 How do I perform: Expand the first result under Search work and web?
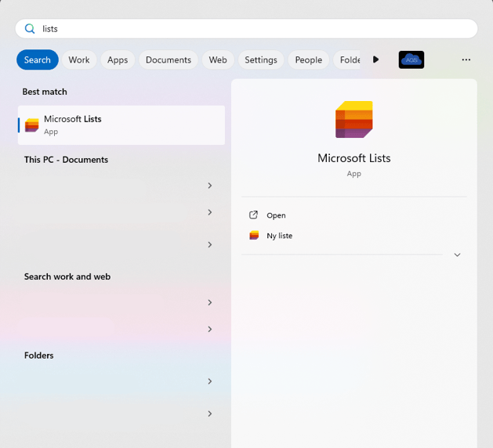210,302
